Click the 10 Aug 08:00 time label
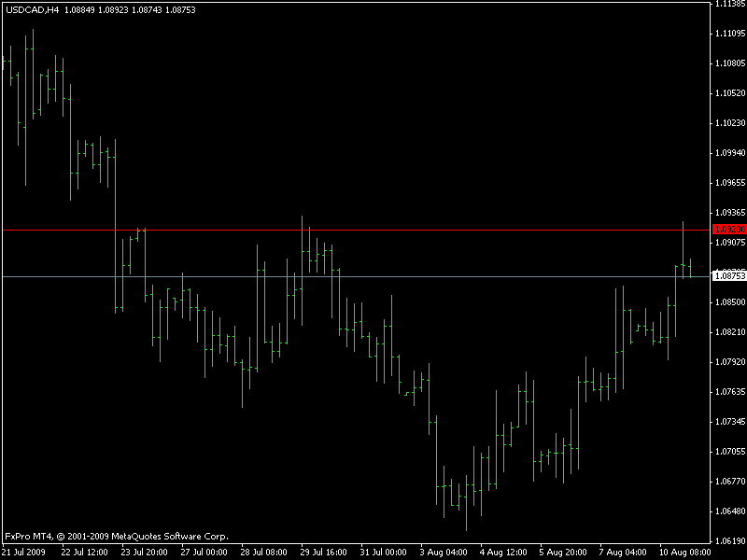 (x=684, y=553)
